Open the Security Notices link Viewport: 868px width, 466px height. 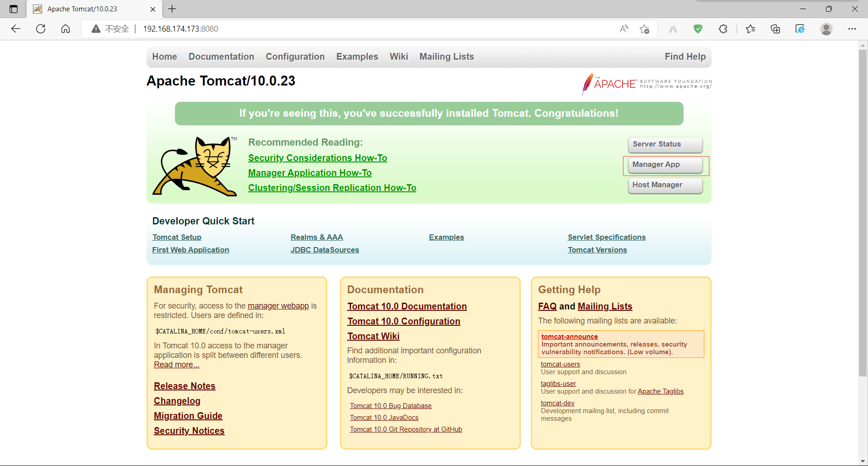point(189,431)
